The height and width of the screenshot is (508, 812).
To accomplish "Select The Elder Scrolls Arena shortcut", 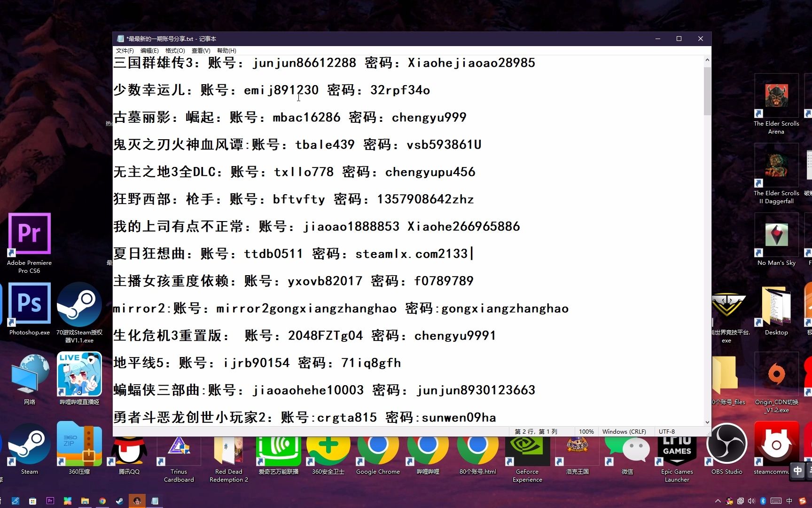I will [x=776, y=104].
